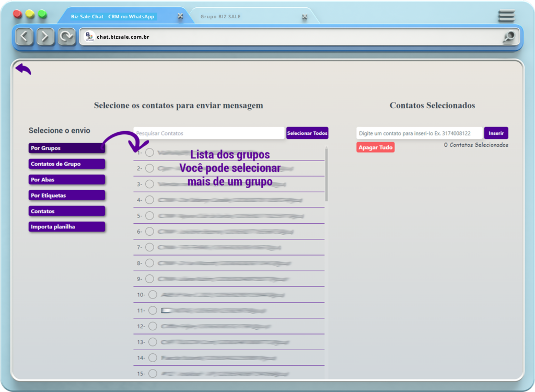535x392 pixels.
Task: Click the Inserir button
Action: coord(496,133)
